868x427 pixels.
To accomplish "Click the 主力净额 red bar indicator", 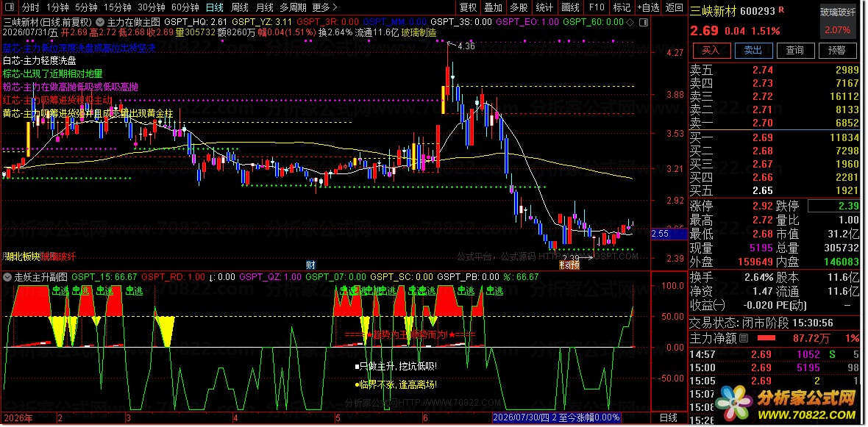I will 766,337.
